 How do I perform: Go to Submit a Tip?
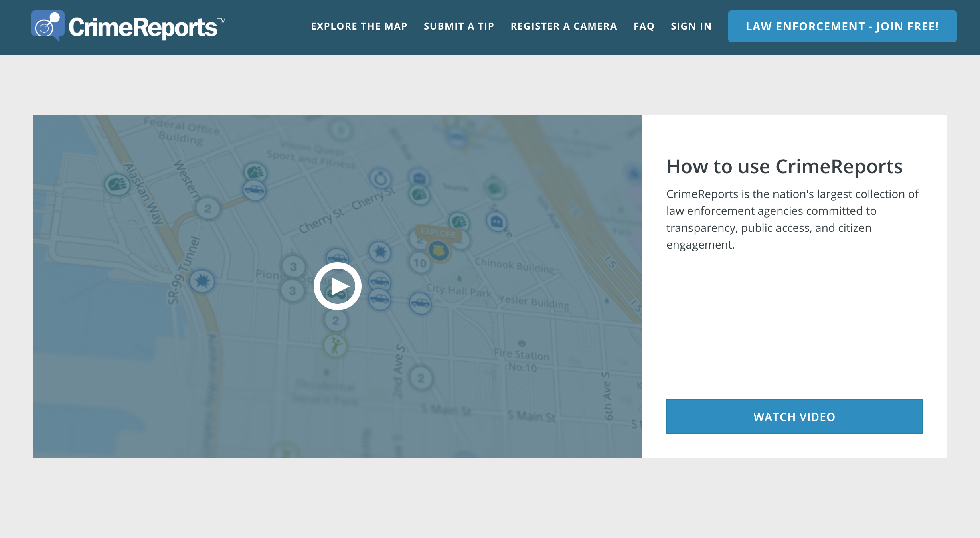tap(459, 26)
